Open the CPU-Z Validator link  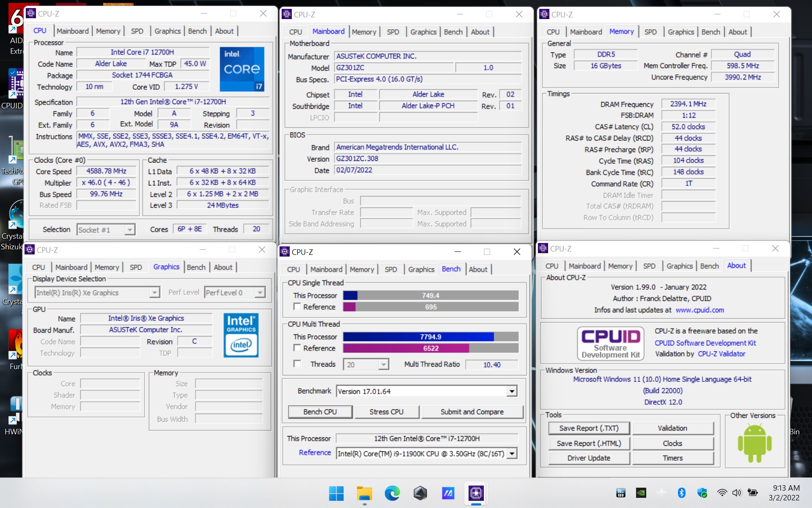(x=721, y=354)
